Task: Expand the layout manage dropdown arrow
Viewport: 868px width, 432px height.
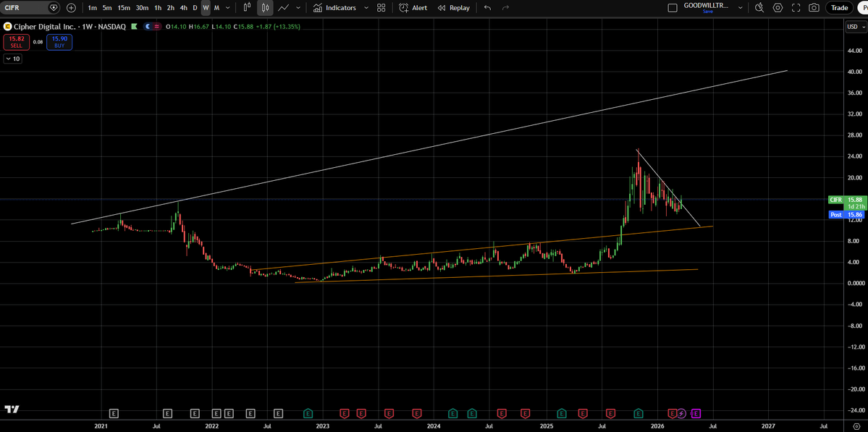Action: click(740, 8)
